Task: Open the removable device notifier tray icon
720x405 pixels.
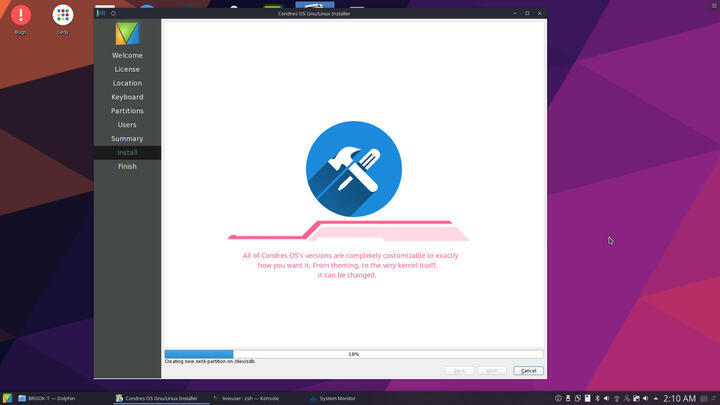Action: tap(568, 398)
